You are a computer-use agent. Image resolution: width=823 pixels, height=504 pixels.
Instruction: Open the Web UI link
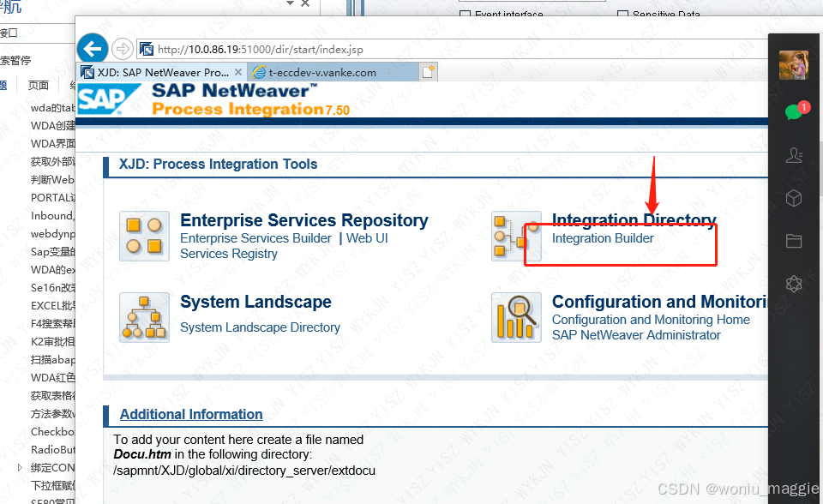tap(367, 238)
